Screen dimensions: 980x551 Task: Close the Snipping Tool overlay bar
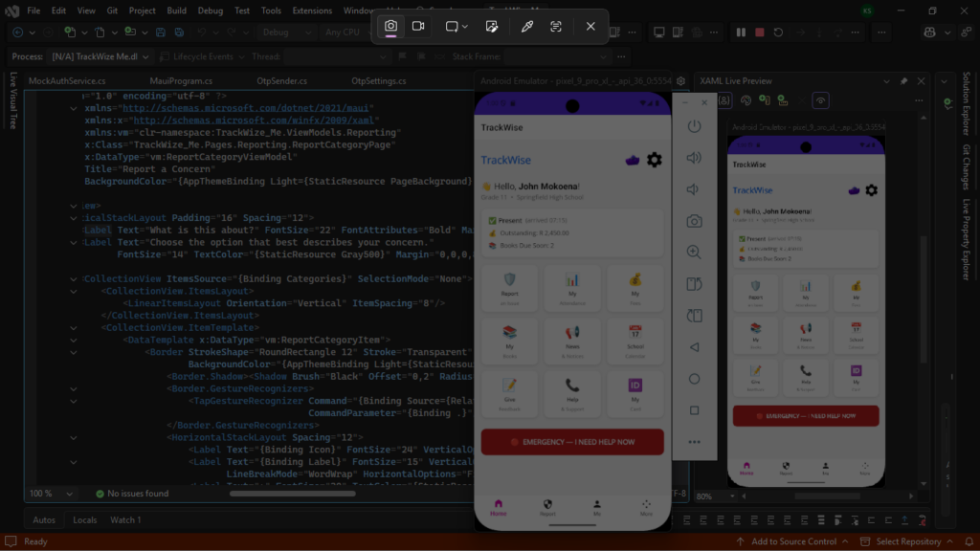(x=590, y=26)
